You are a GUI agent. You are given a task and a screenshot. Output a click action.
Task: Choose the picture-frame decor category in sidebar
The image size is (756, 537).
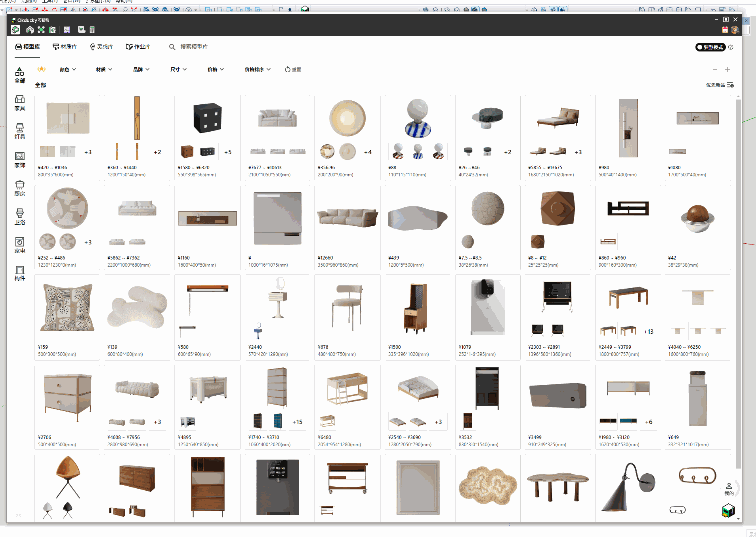[20, 157]
